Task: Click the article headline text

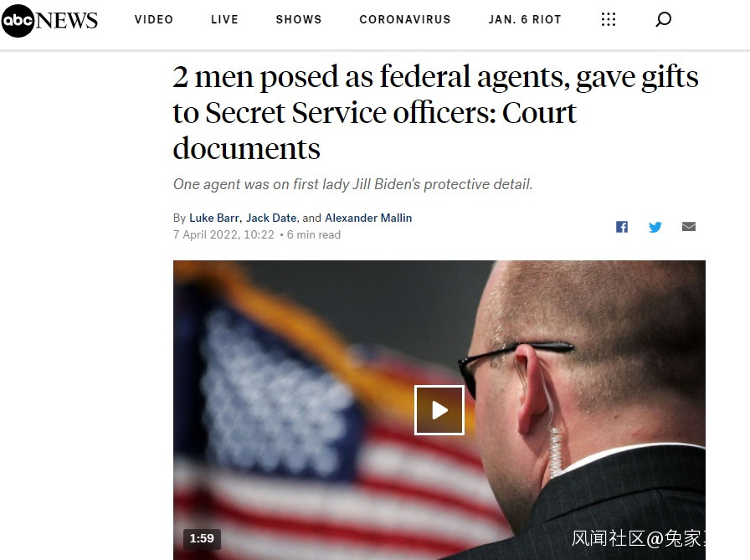Action: point(435,112)
